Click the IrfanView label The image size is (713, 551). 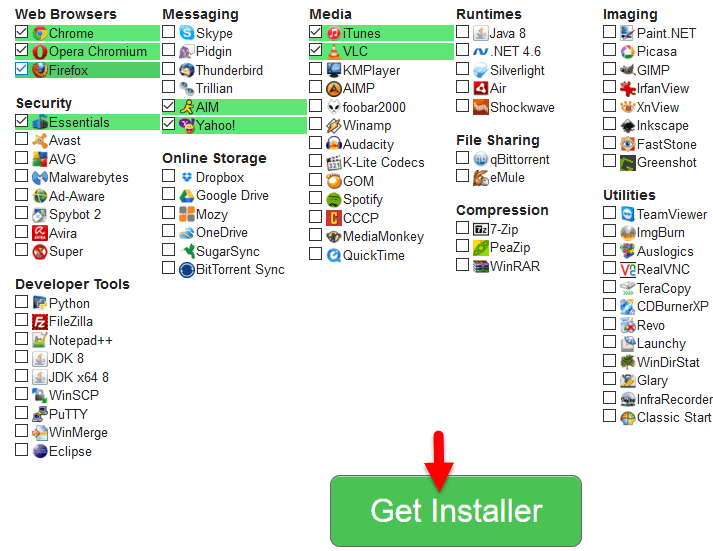(x=663, y=88)
